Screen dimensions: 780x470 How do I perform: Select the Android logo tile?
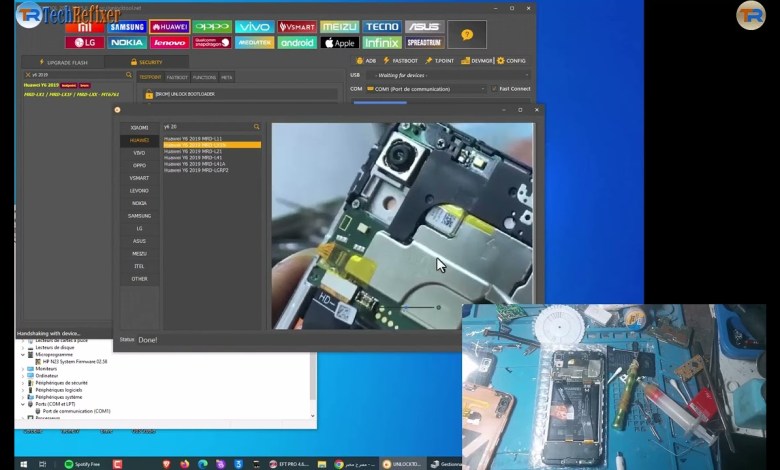pyautogui.click(x=297, y=43)
